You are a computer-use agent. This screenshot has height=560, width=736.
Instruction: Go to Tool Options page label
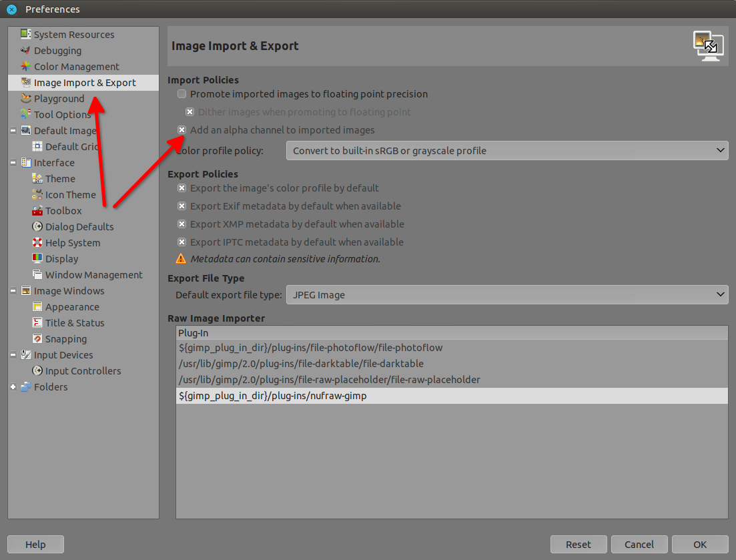[x=63, y=115]
